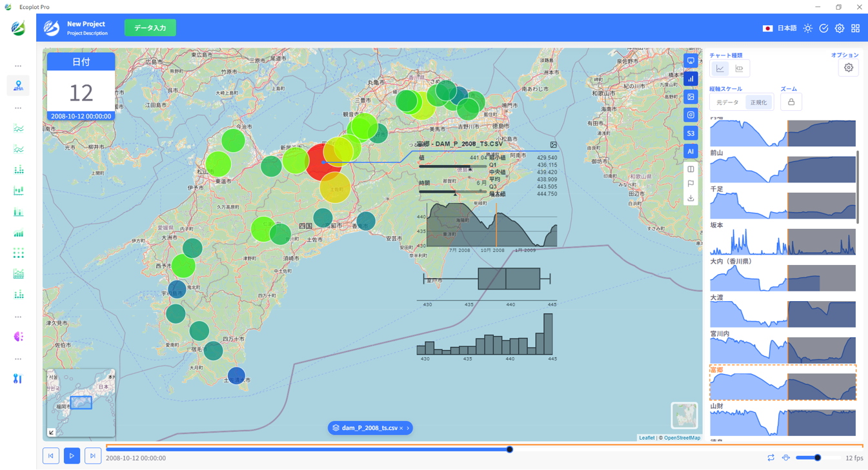Click the New Project title
The image size is (868, 470).
pyautogui.click(x=86, y=24)
